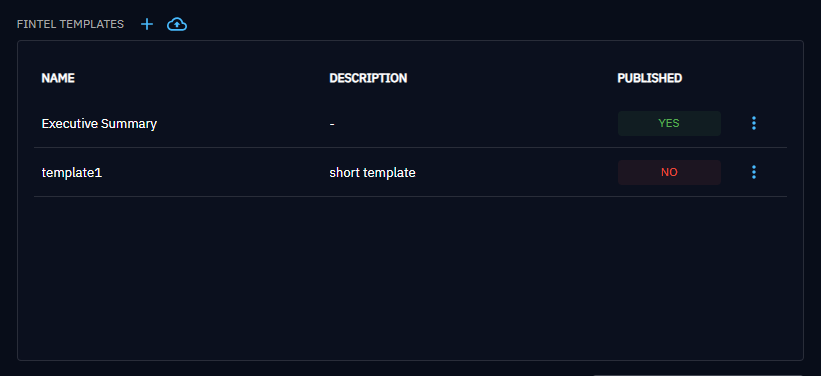Click the divider line under the Executive Summary row
821x376 pixels.
click(x=410, y=148)
